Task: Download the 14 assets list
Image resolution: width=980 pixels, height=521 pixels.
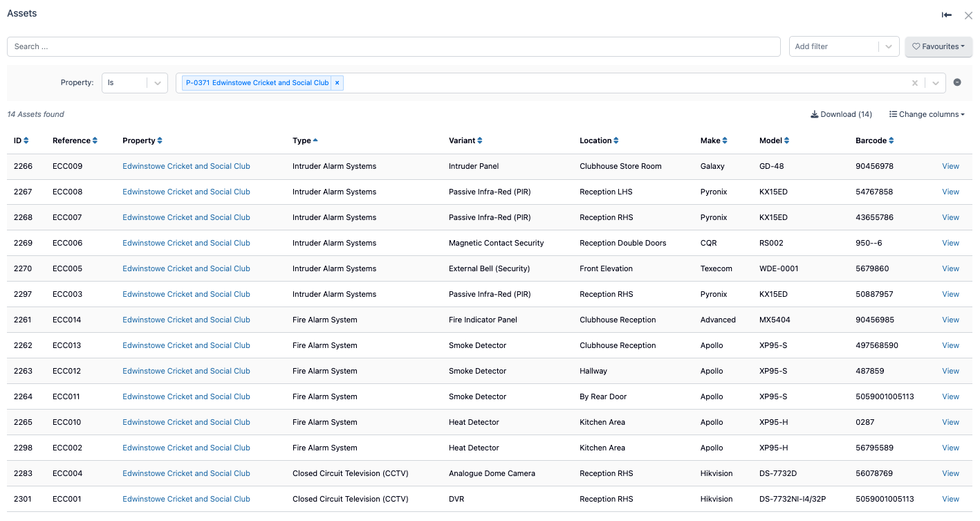Action: pyautogui.click(x=841, y=114)
